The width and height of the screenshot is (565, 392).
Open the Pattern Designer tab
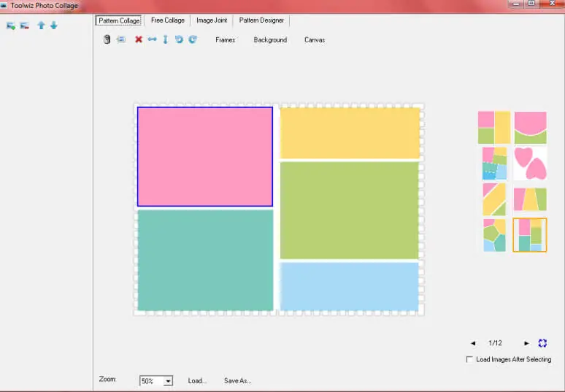(x=261, y=20)
